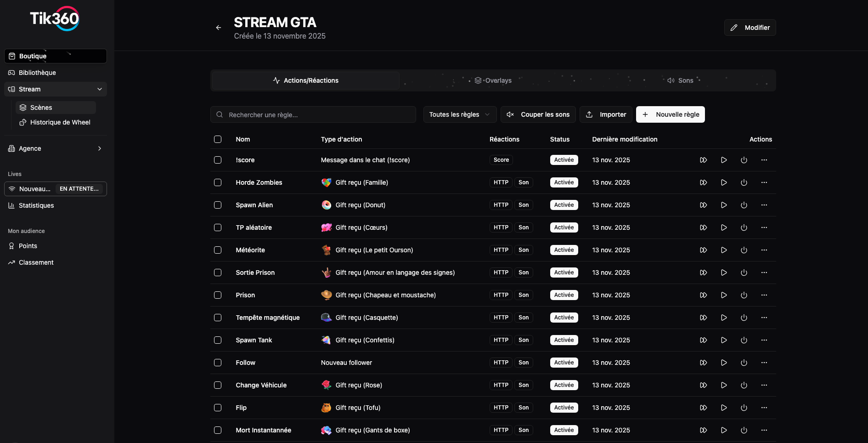The image size is (868, 443).
Task: Select the Change Véhicule row checkbox
Action: (x=218, y=385)
